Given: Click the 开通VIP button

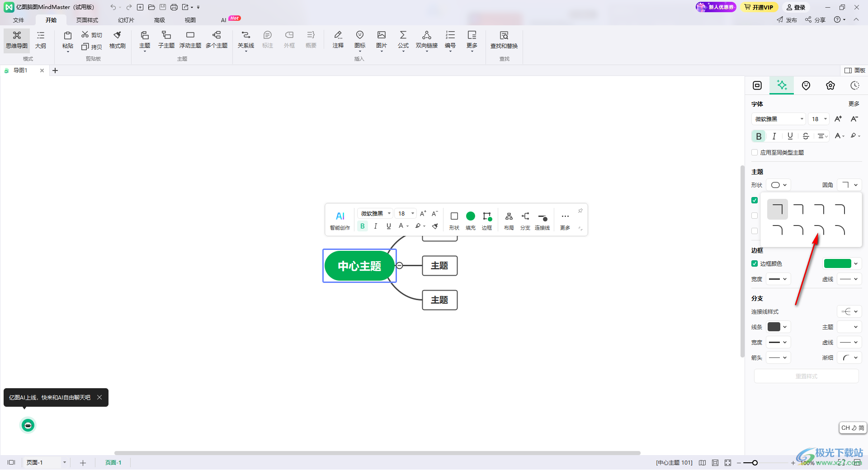Looking at the screenshot, I should pyautogui.click(x=759, y=7).
